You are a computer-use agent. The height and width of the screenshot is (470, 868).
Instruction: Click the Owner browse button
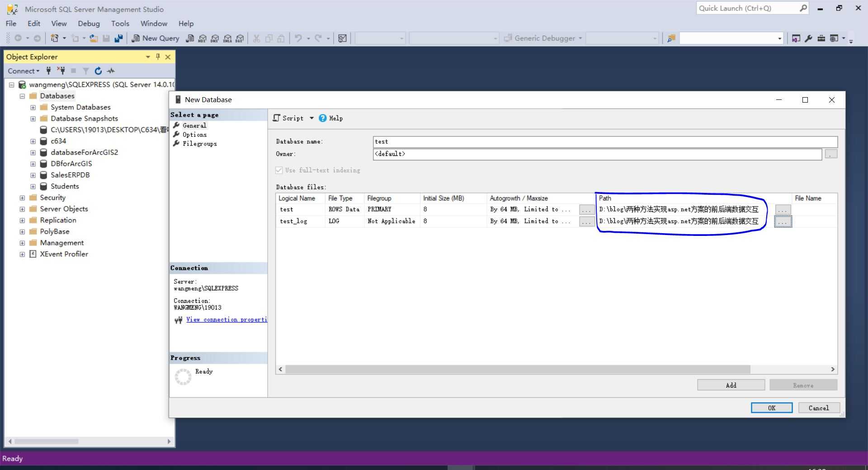point(831,154)
